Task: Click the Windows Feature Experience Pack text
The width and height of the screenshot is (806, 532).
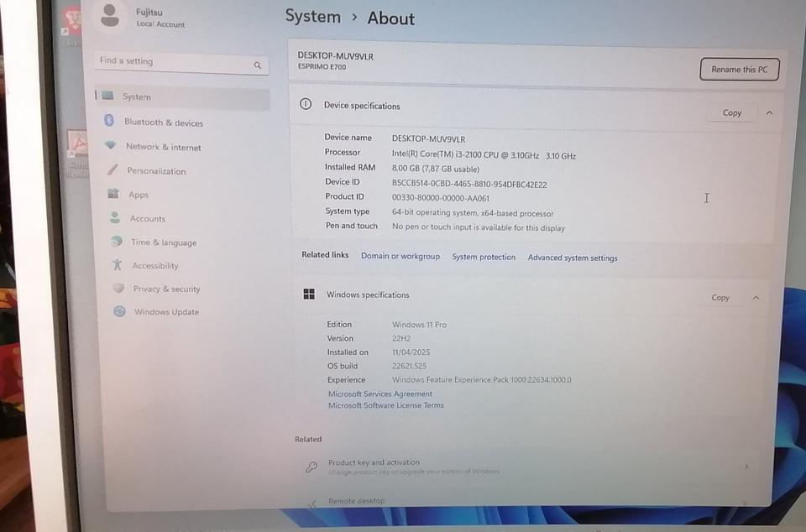Action: [482, 380]
